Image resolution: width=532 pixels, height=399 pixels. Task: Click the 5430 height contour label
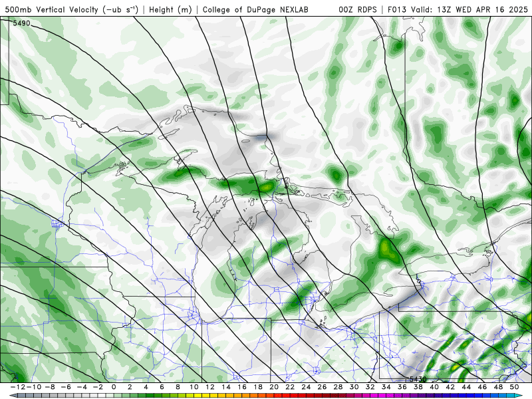[x=418, y=379]
